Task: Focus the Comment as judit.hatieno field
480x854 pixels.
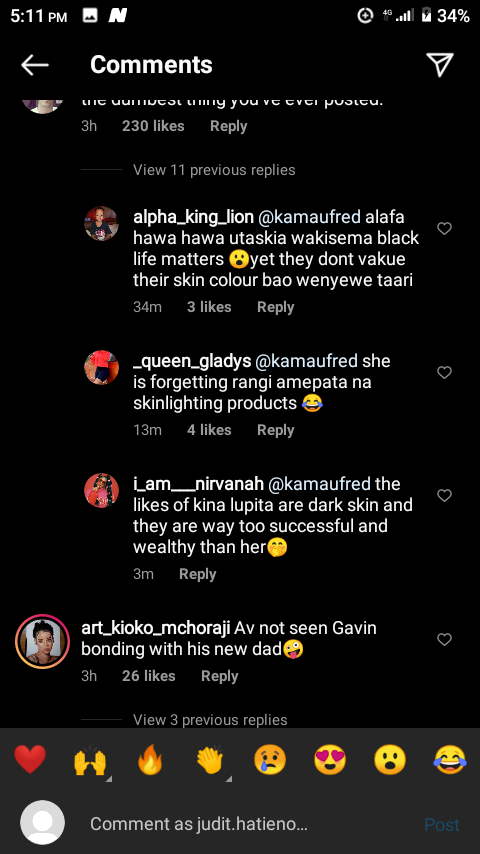Action: 240,824
